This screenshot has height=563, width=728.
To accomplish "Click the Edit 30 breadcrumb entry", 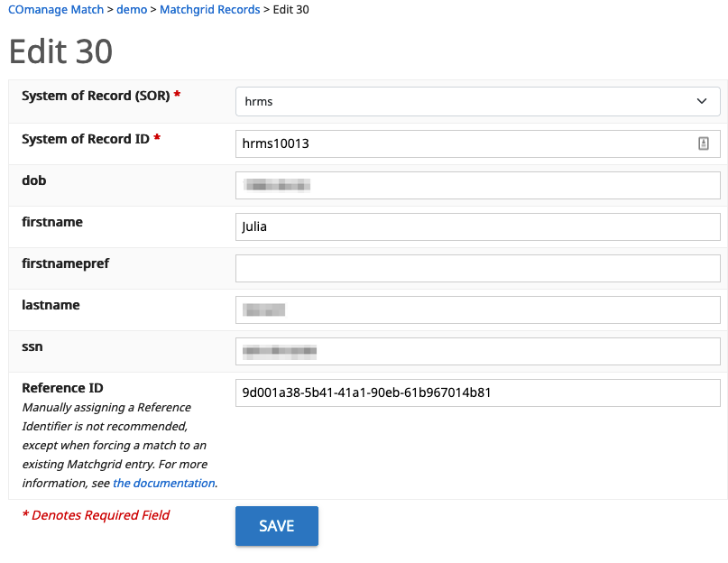I will (289, 10).
